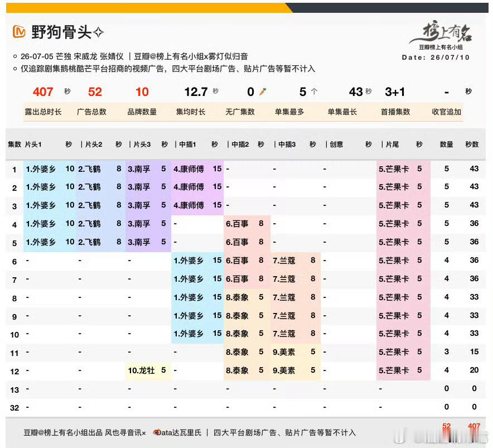Click the 集数 column header

(x=14, y=144)
